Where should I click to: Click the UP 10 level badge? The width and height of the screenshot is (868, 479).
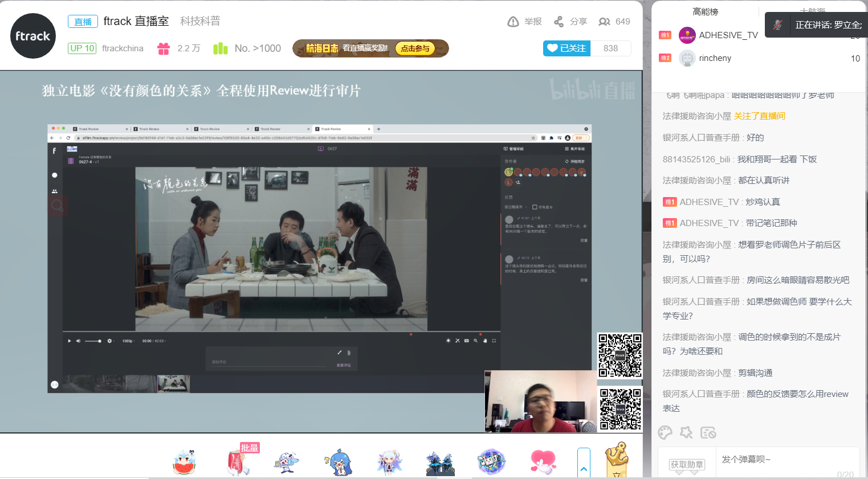(82, 48)
